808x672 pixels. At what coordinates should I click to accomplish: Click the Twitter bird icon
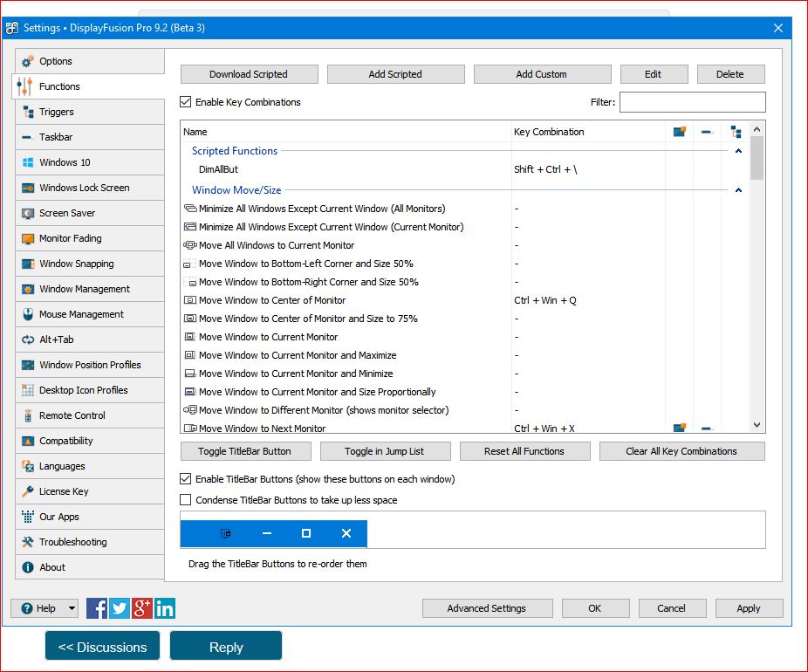coord(120,608)
